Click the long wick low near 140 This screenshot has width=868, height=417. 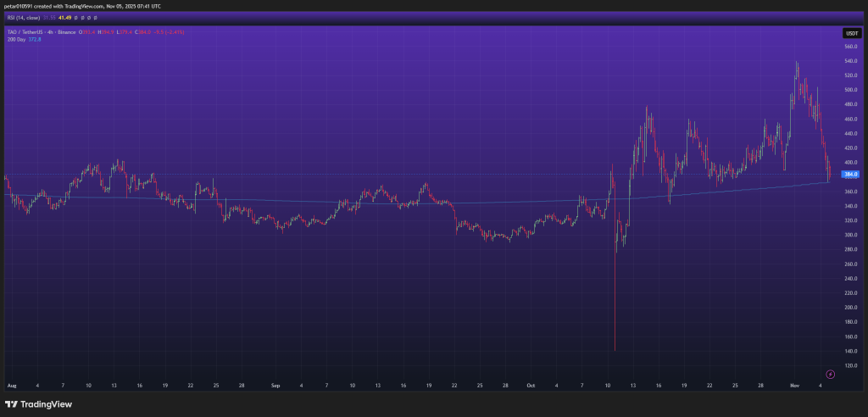[614, 347]
